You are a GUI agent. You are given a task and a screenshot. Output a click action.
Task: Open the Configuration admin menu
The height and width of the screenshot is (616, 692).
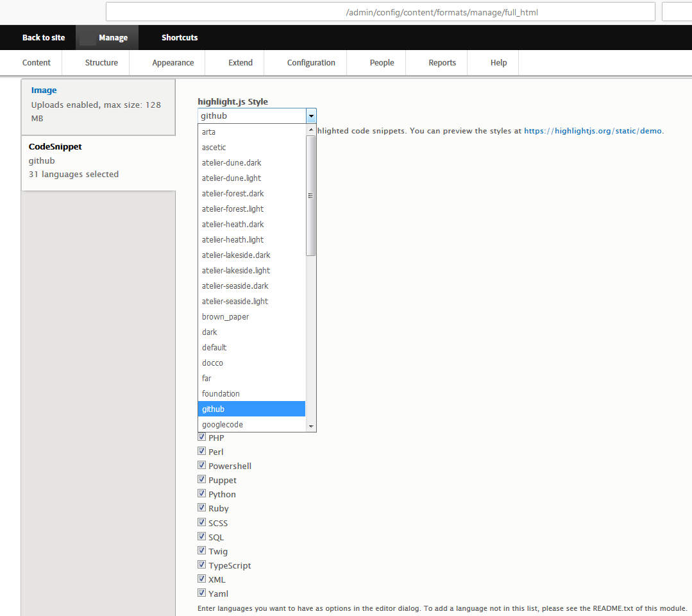pos(311,63)
